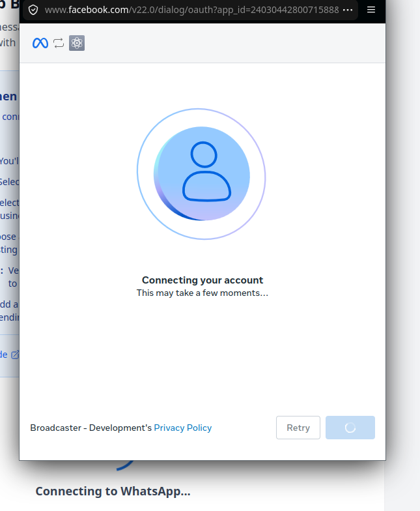The width and height of the screenshot is (420, 511).
Task: Click 'Broadcaster - Development's' text
Action: (91, 428)
